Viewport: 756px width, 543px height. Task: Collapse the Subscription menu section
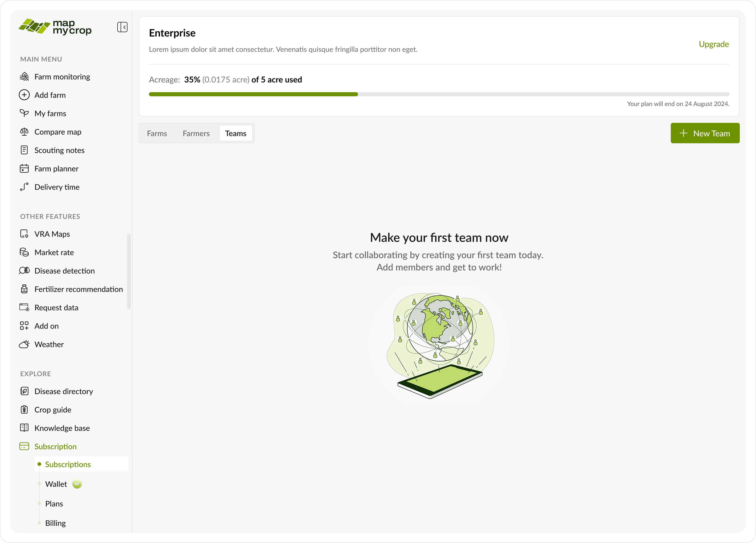pos(55,446)
